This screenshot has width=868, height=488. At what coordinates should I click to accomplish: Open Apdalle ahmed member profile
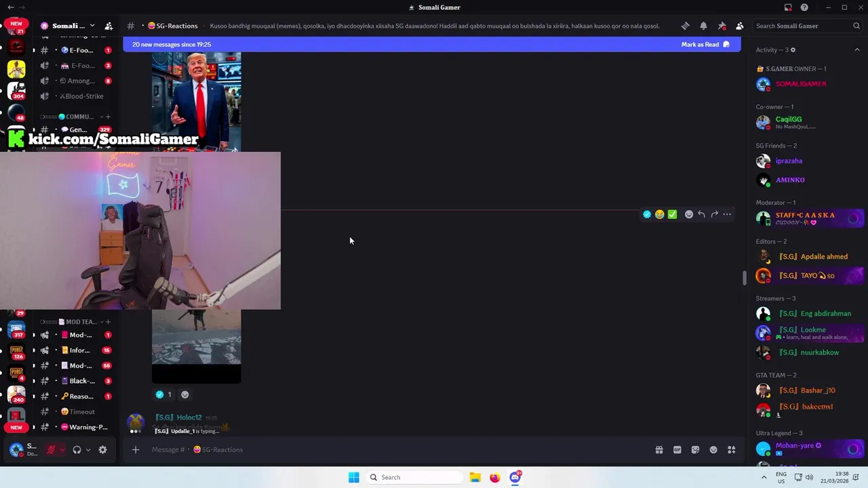(808, 256)
